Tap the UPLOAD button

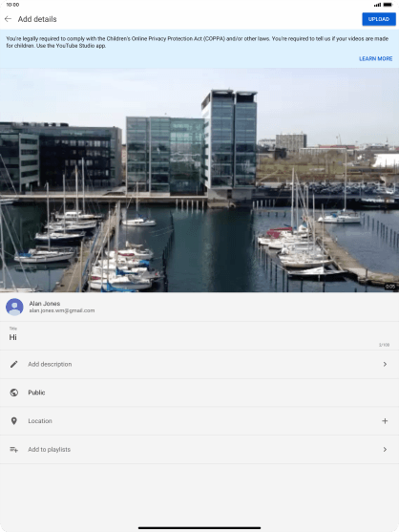[379, 19]
